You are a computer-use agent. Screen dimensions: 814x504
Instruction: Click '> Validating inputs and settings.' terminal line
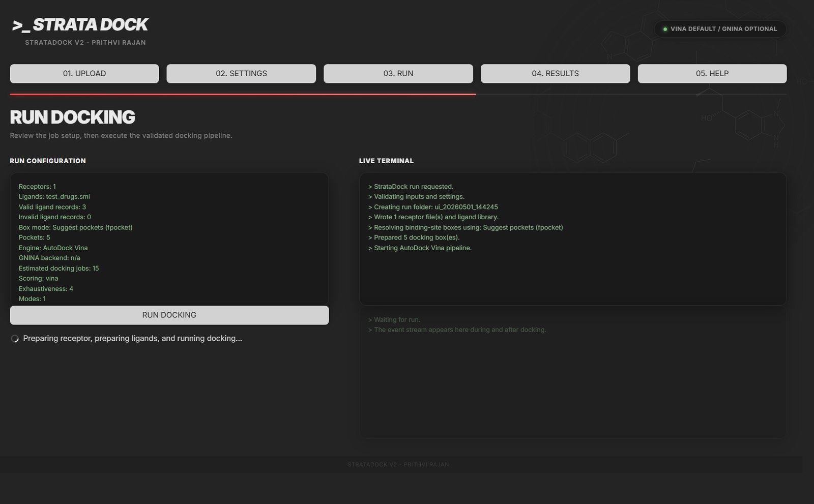pyautogui.click(x=416, y=196)
